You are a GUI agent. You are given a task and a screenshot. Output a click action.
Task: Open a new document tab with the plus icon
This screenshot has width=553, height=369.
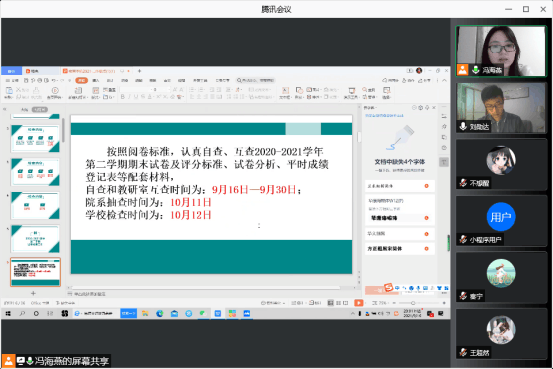point(139,71)
